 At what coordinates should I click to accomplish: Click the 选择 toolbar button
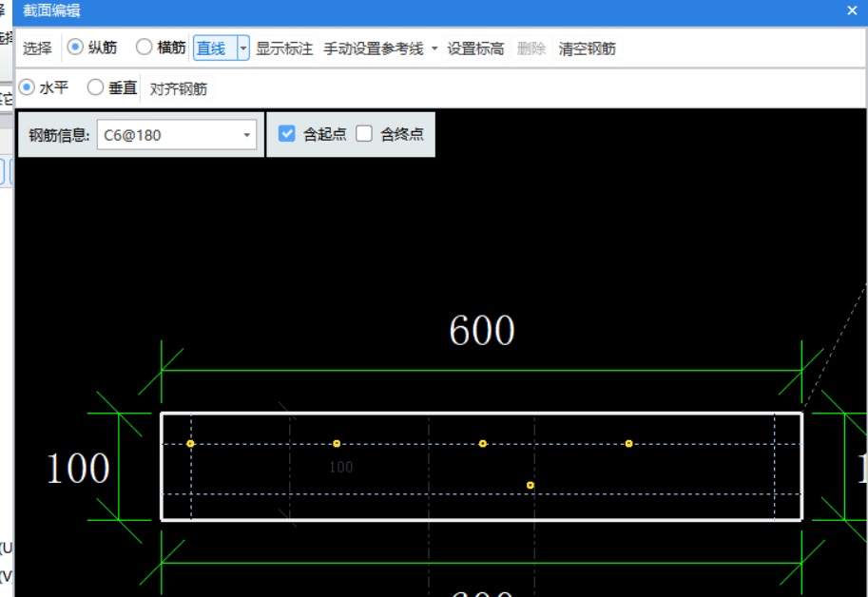point(37,48)
